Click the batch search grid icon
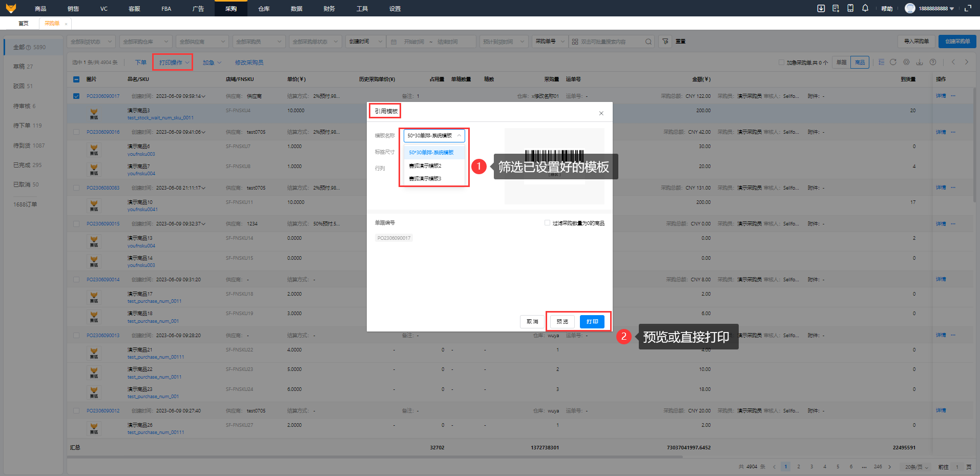Image resolution: width=980 pixels, height=476 pixels. click(x=575, y=42)
